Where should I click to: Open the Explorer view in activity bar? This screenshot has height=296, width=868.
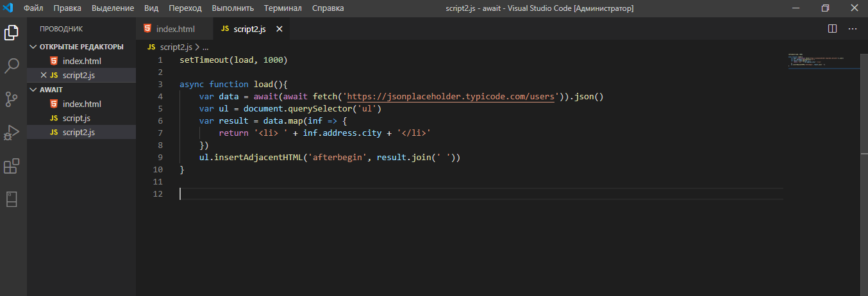(x=12, y=33)
